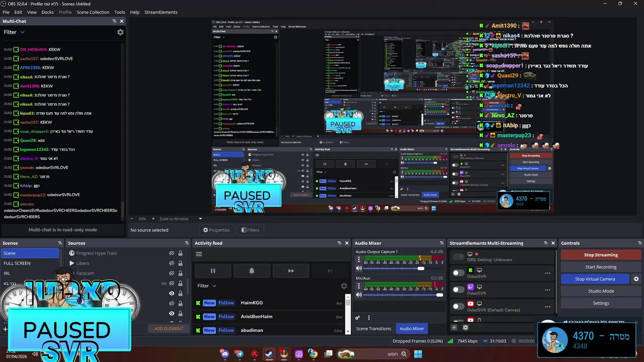
Task: Click the Stop Streaming button
Action: [601, 255]
